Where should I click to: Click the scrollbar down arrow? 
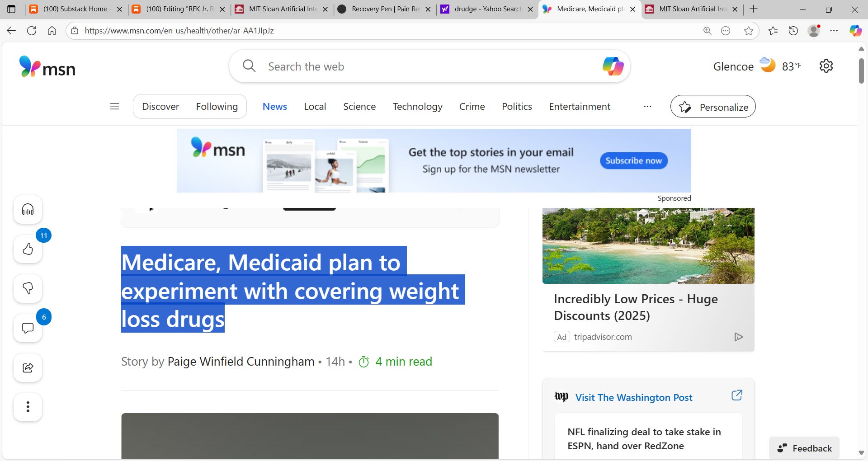coord(861,453)
